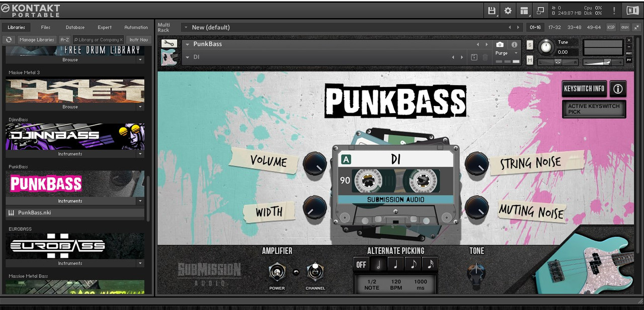Toggle Instr Nav button

click(x=138, y=40)
